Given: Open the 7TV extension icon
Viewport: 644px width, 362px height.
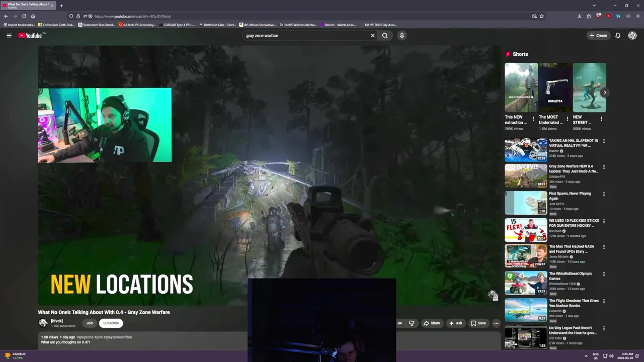Looking at the screenshot, I should [618, 16].
